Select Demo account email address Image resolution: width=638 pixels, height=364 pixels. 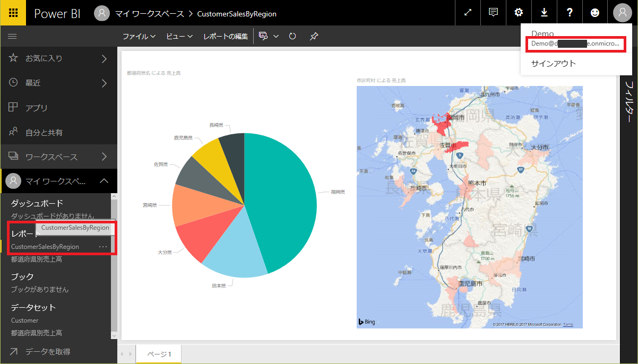click(575, 44)
